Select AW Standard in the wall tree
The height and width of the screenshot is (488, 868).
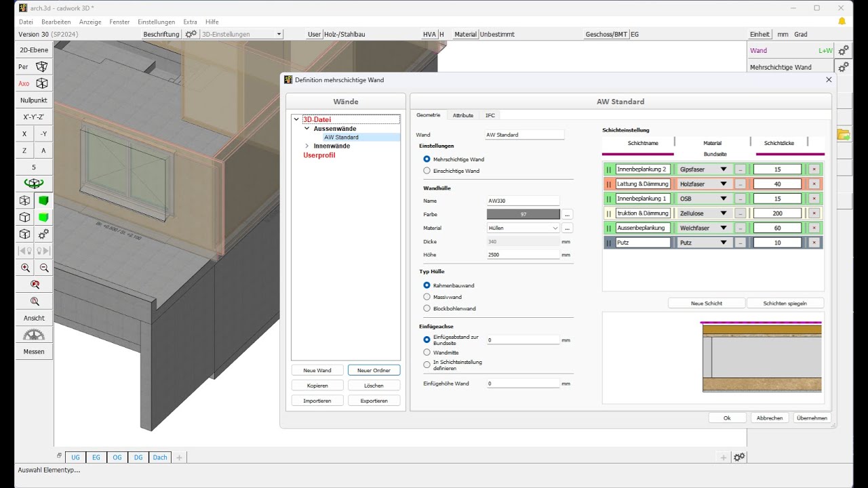[341, 137]
